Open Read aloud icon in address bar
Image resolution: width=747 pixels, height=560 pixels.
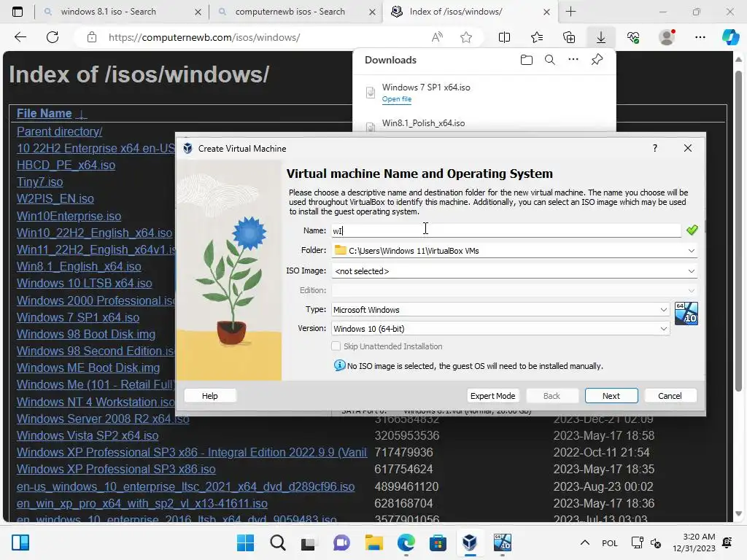(x=437, y=37)
